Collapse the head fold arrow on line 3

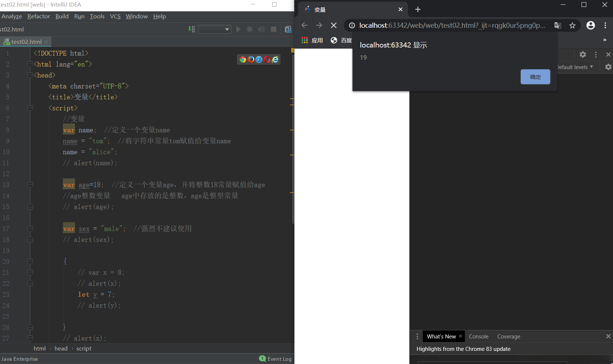(30, 75)
